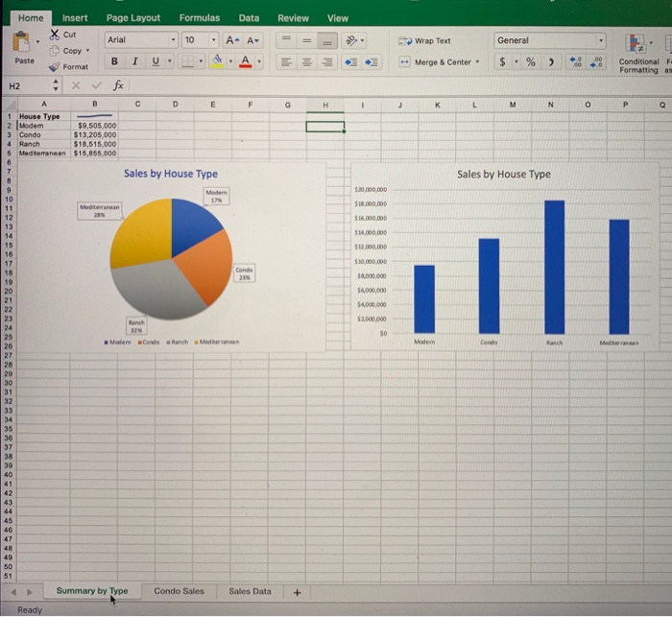Toggle Align Left
The image size is (672, 617).
coord(286,62)
